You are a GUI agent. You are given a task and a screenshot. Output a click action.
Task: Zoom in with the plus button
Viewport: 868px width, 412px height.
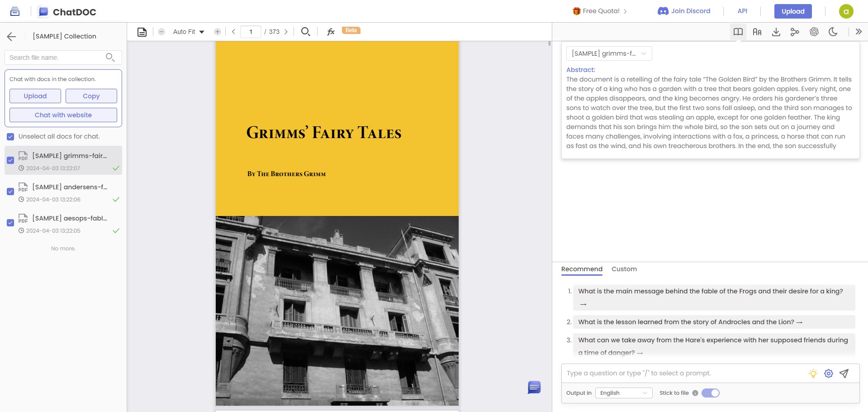pyautogui.click(x=218, y=32)
